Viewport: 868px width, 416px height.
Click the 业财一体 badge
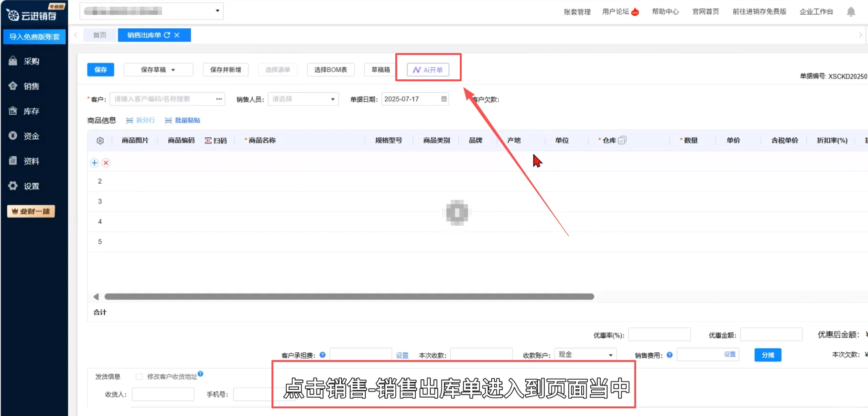coord(31,211)
